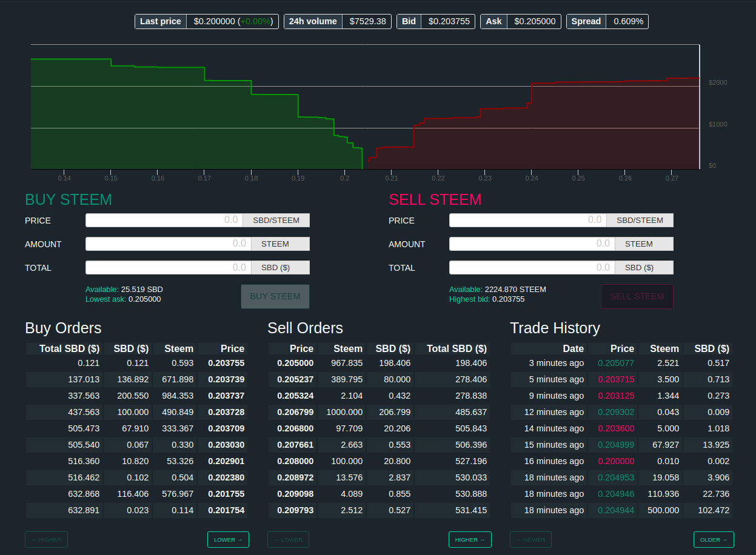Screen dimensions: 756x555
Task: Click the 24h volume value $7529.38
Action: click(x=367, y=21)
